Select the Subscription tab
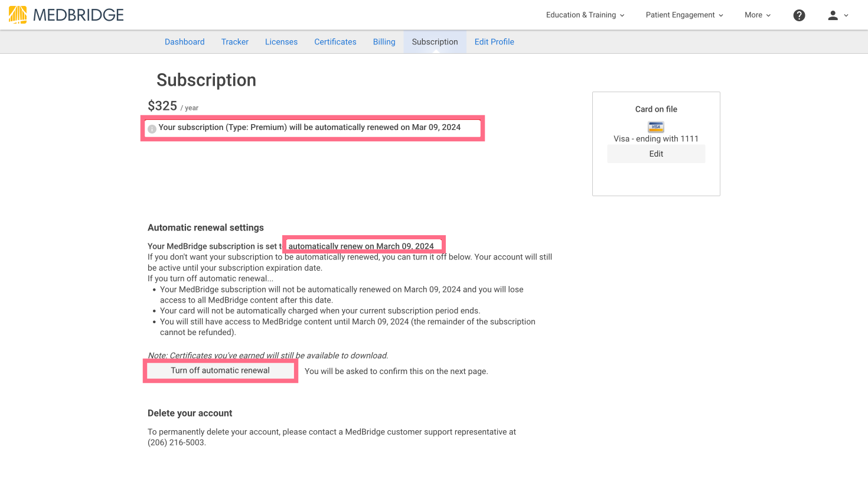868x481 pixels. pos(435,42)
